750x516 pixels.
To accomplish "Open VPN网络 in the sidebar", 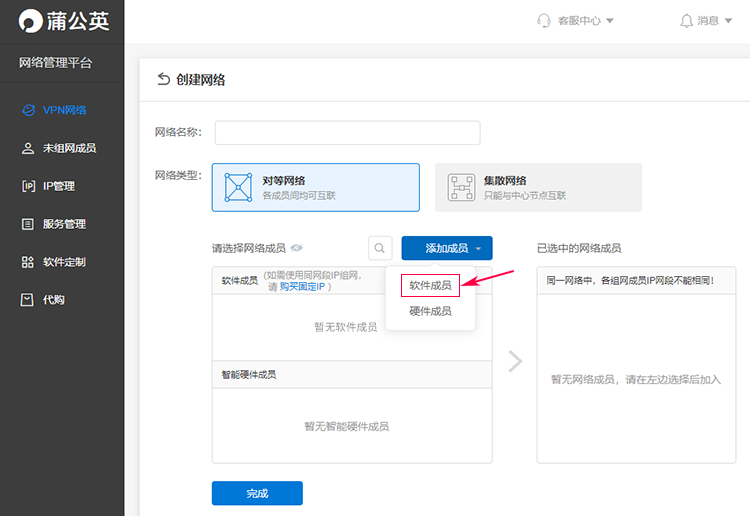I will tap(65, 110).
